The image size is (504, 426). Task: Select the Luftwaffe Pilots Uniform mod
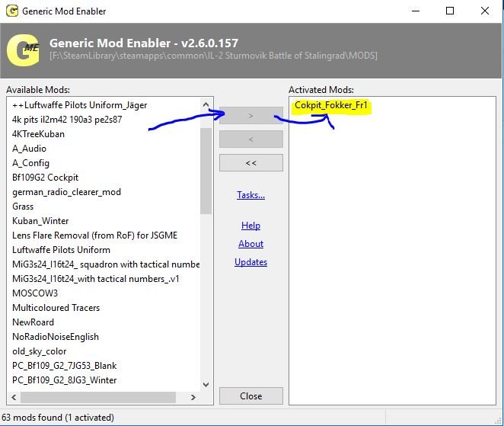pyautogui.click(x=61, y=250)
